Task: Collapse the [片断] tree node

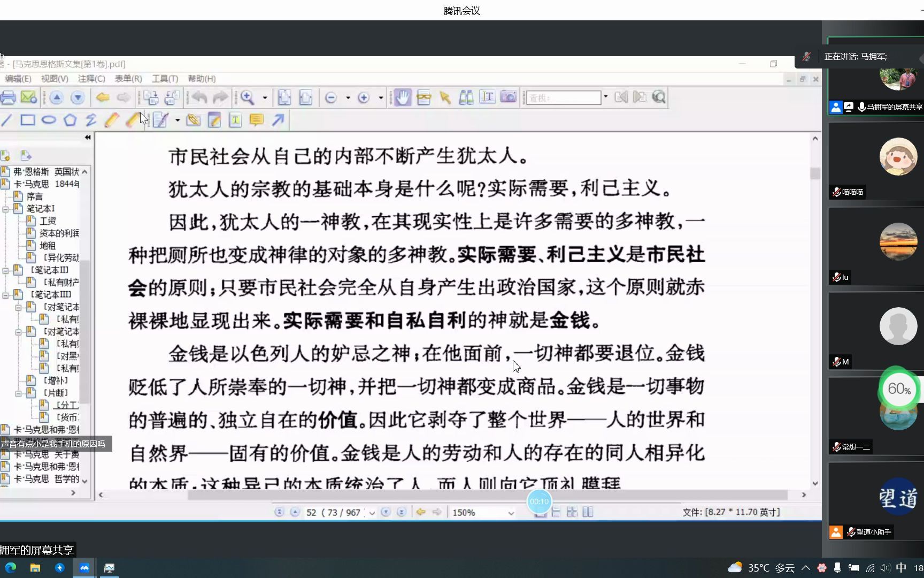Action: tap(18, 393)
